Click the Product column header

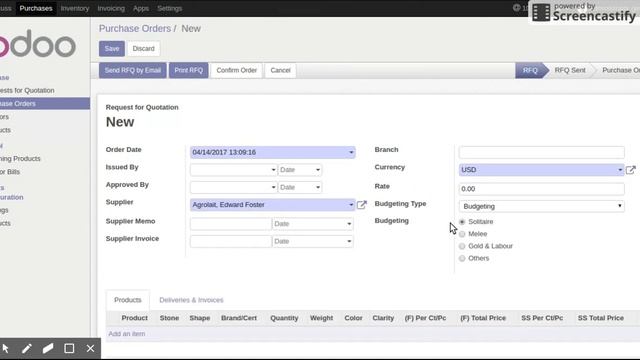point(135,318)
